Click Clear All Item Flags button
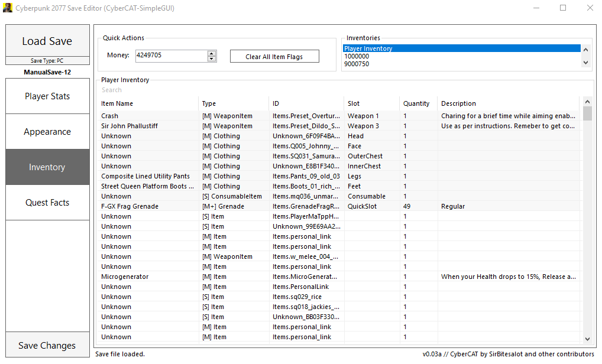Screen dimensions: 602x364 pyautogui.click(x=274, y=57)
